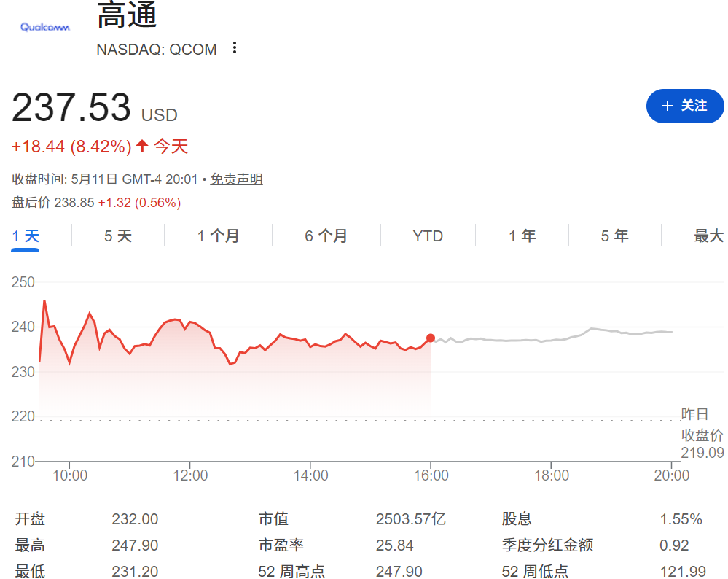
Task: Switch to the 1 年 tab
Action: [522, 236]
